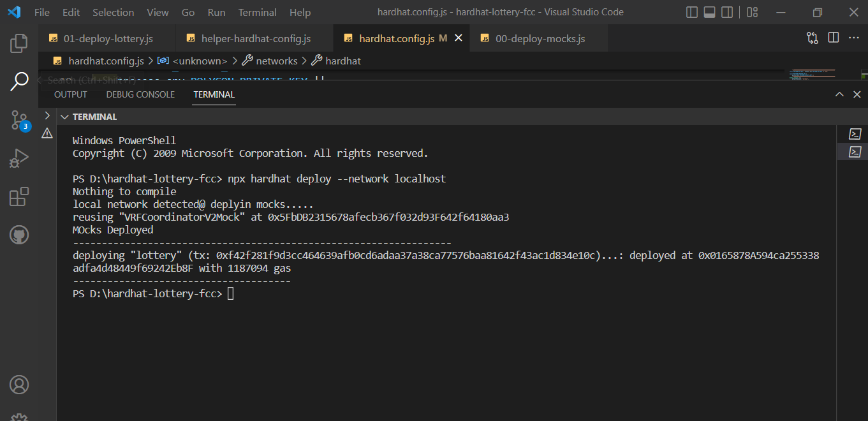Open the Run menu
Image resolution: width=868 pixels, height=421 pixels.
click(x=217, y=12)
